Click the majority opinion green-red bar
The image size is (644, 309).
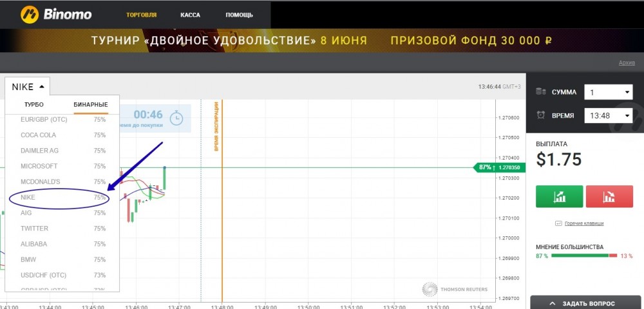point(584,256)
